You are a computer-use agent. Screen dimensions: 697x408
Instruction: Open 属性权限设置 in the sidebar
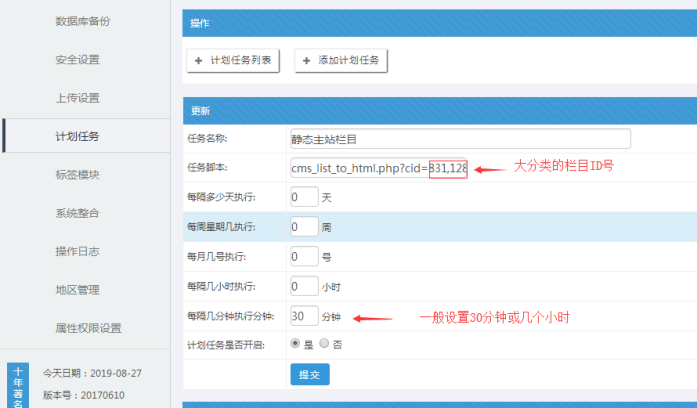point(88,328)
